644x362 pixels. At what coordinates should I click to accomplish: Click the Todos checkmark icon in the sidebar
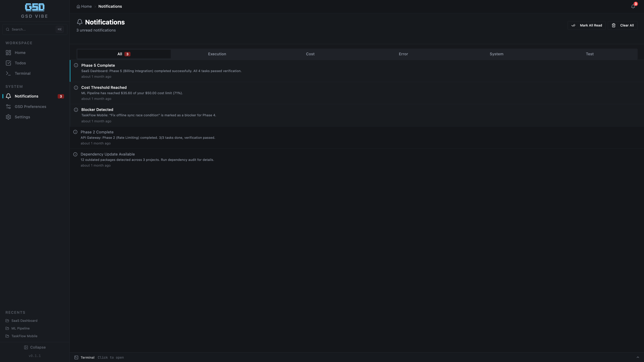point(8,63)
